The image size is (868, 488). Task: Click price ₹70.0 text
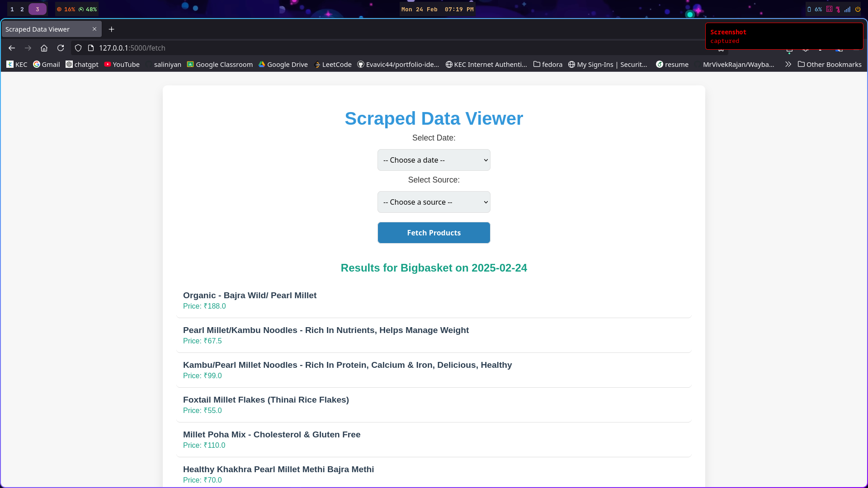[203, 480]
